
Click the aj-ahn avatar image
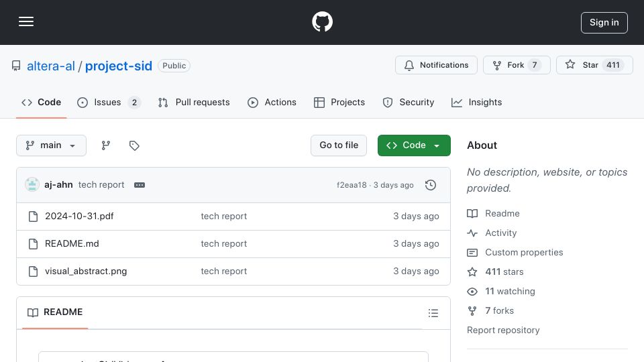(32, 185)
